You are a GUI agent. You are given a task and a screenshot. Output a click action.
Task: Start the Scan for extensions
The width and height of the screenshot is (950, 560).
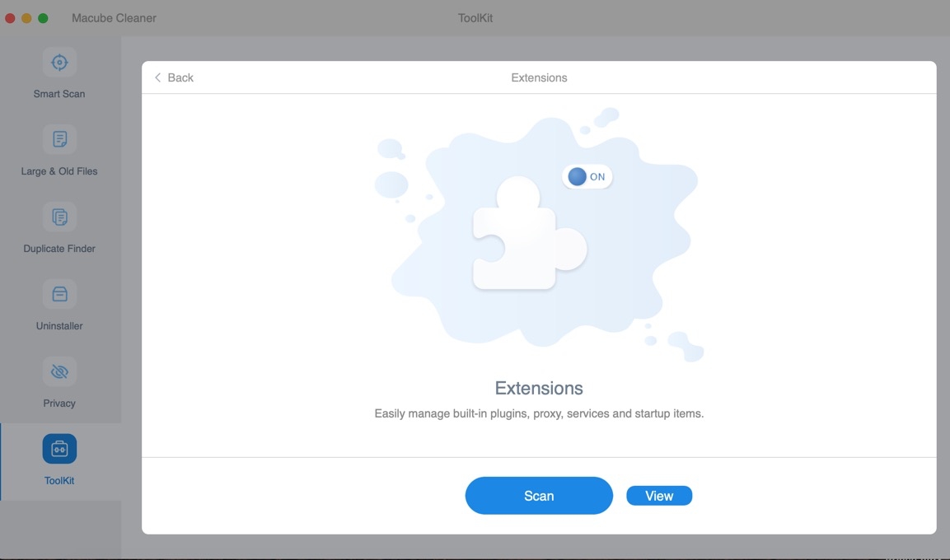click(x=539, y=496)
